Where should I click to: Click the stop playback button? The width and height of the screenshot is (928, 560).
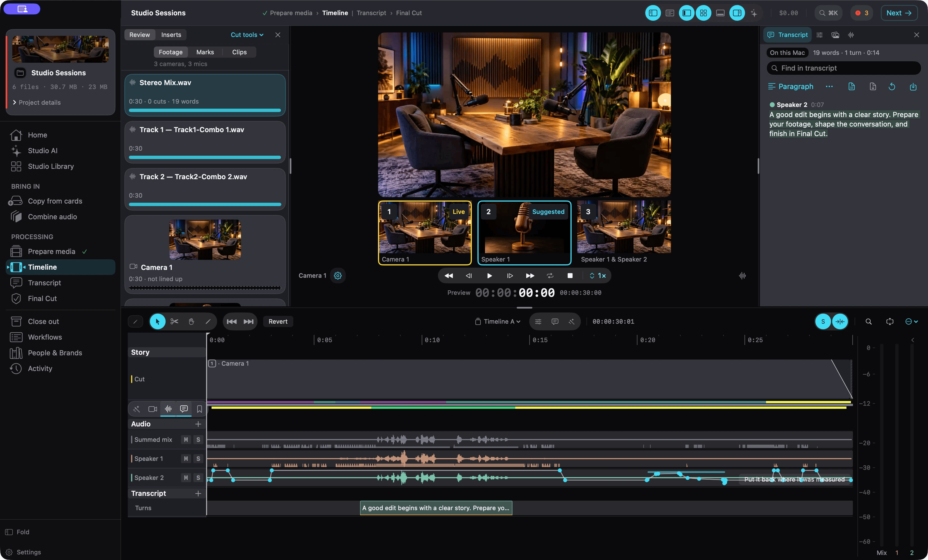(x=570, y=276)
